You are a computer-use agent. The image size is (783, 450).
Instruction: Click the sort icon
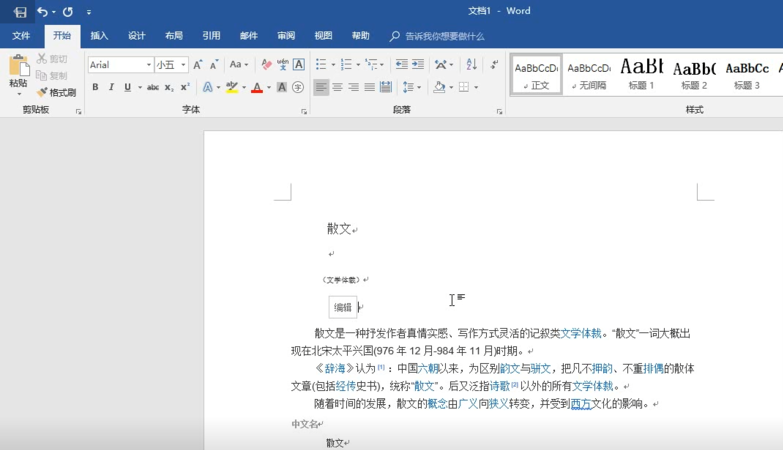pos(472,64)
